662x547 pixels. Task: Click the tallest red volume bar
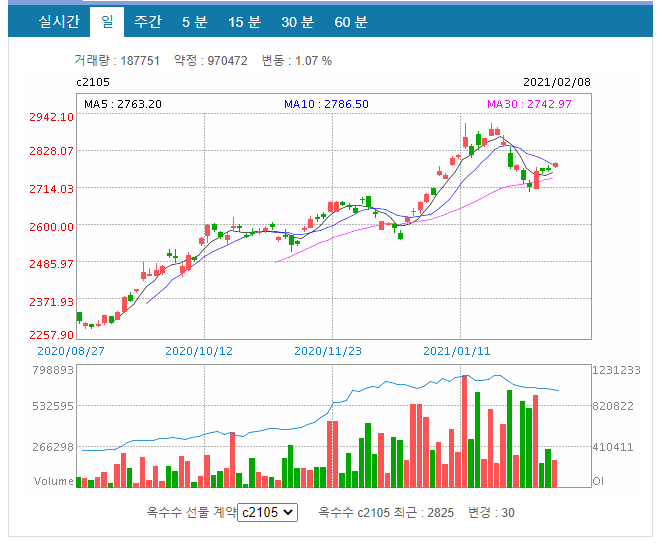[464, 431]
